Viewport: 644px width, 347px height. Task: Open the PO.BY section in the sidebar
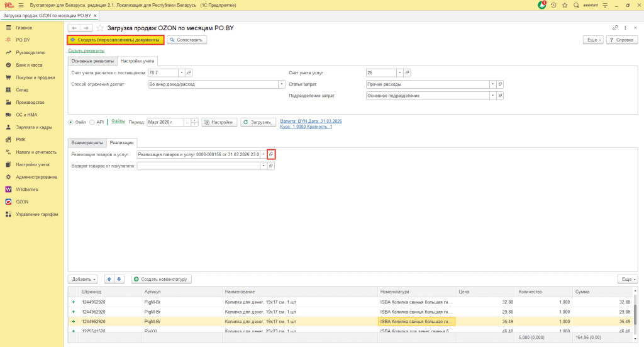click(x=23, y=40)
